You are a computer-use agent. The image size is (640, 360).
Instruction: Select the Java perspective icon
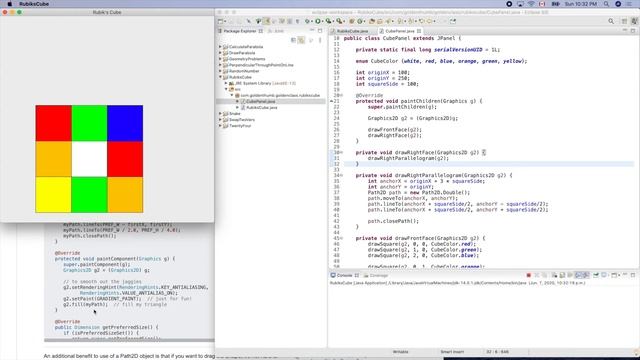click(x=635, y=21)
